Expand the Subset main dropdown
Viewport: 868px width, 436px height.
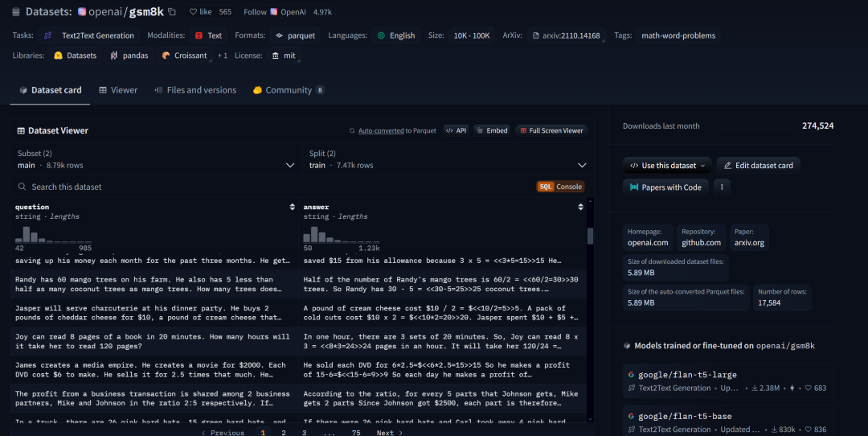pos(156,159)
